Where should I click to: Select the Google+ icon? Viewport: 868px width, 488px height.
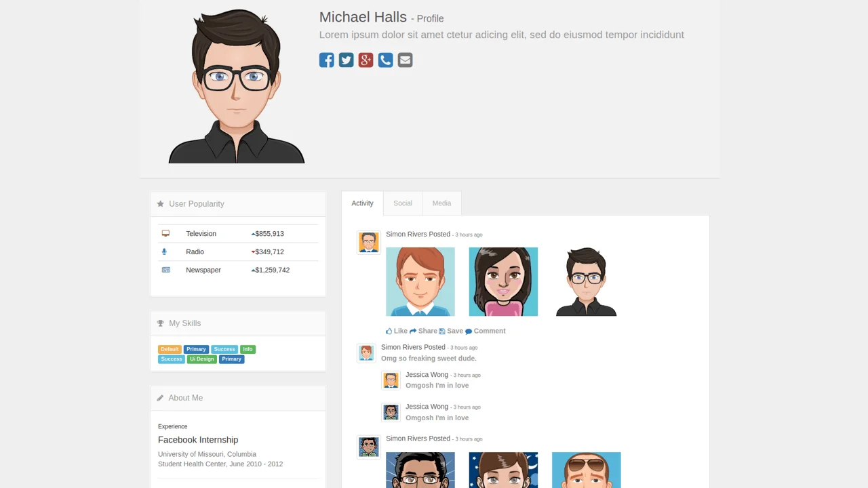pos(366,60)
